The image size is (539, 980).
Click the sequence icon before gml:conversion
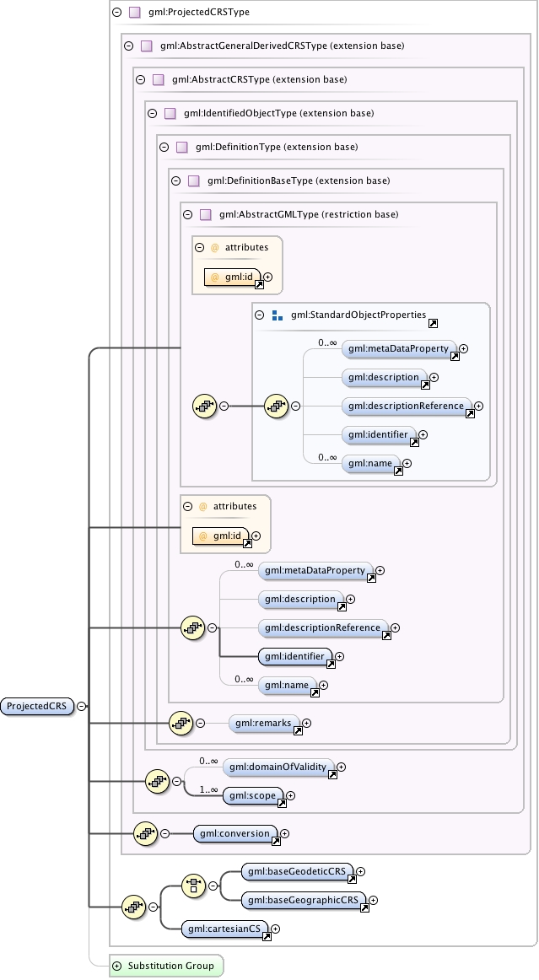click(146, 833)
